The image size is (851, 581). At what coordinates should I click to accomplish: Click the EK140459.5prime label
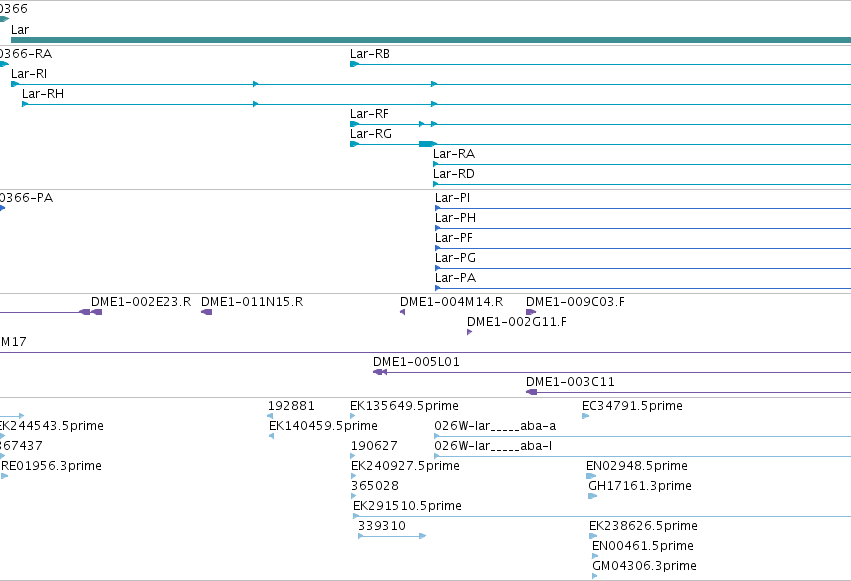(323, 426)
